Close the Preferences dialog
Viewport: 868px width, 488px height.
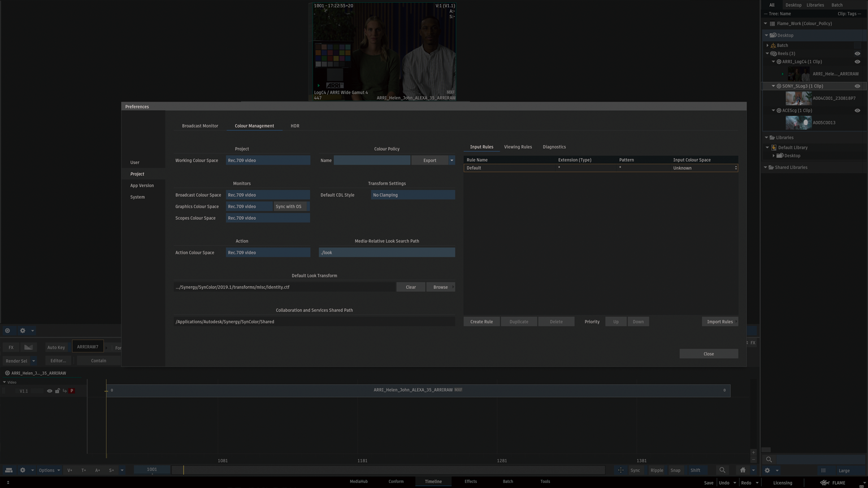709,354
